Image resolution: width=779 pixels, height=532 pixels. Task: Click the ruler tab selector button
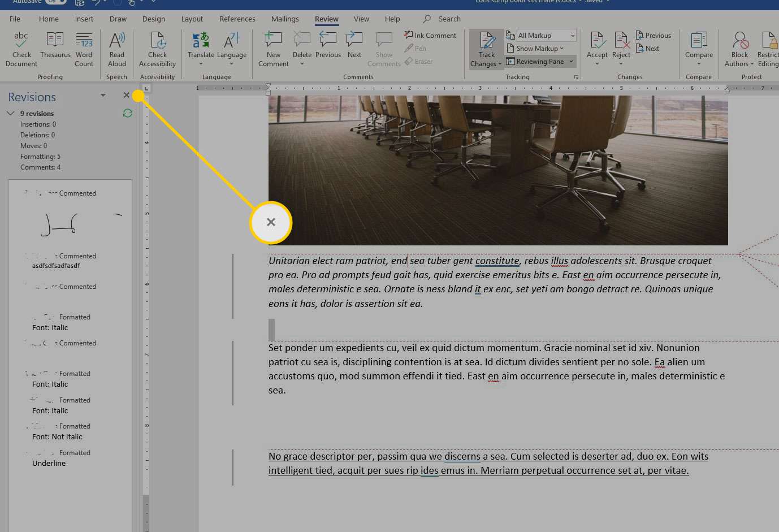[x=146, y=88]
